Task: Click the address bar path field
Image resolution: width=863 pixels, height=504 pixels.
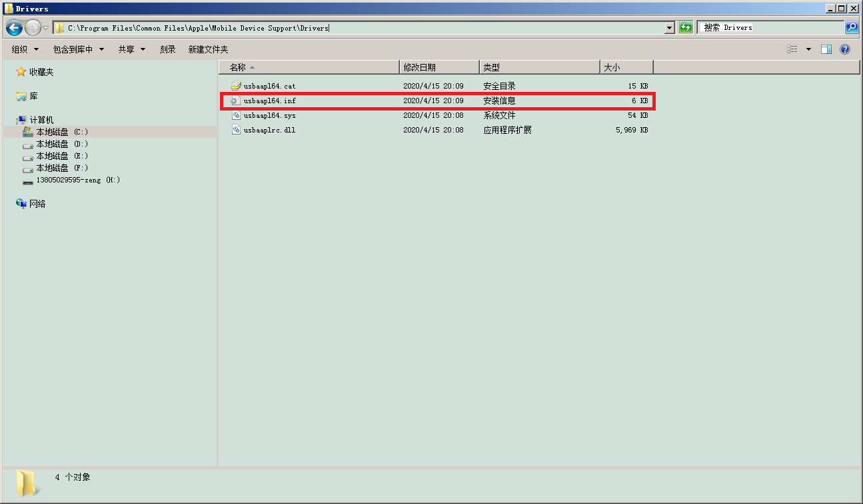Action: tap(359, 28)
